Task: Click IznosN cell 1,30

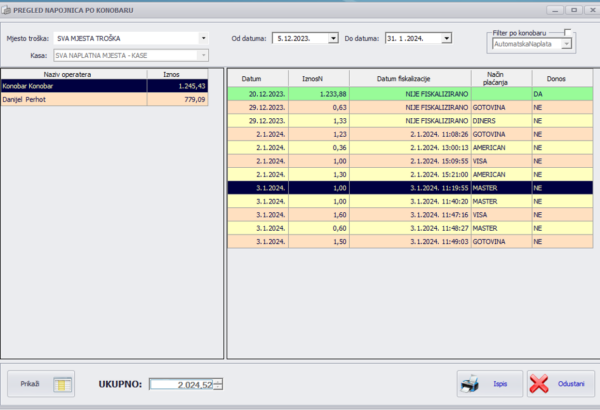Action: (319, 175)
